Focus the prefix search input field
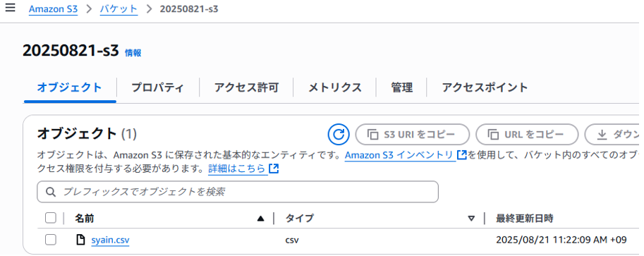This screenshot has height=256, width=644. click(x=238, y=192)
